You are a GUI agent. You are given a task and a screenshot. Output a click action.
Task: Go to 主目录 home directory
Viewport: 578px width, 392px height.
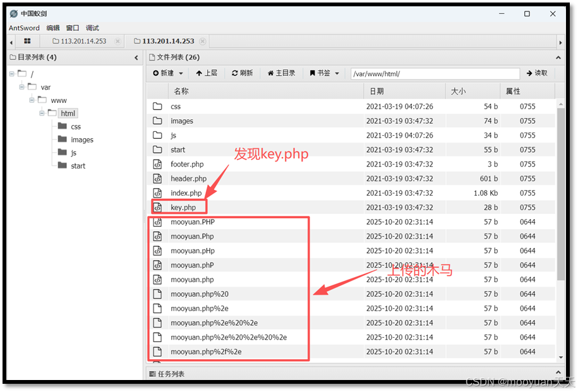coord(281,73)
